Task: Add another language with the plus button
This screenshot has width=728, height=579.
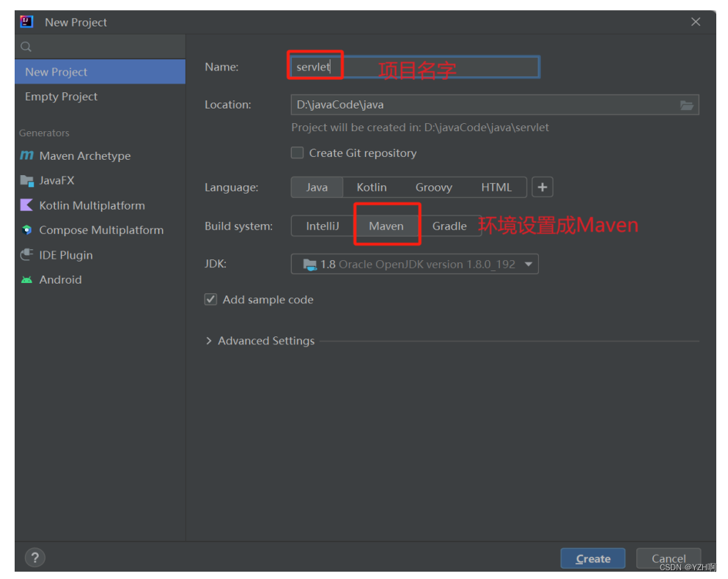Action: (x=543, y=187)
